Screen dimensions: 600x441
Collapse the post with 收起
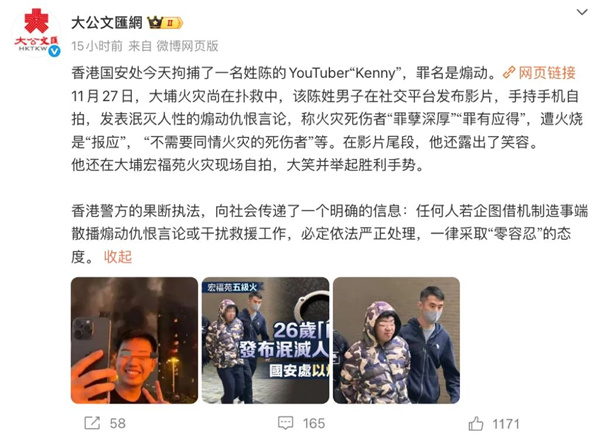(x=118, y=256)
